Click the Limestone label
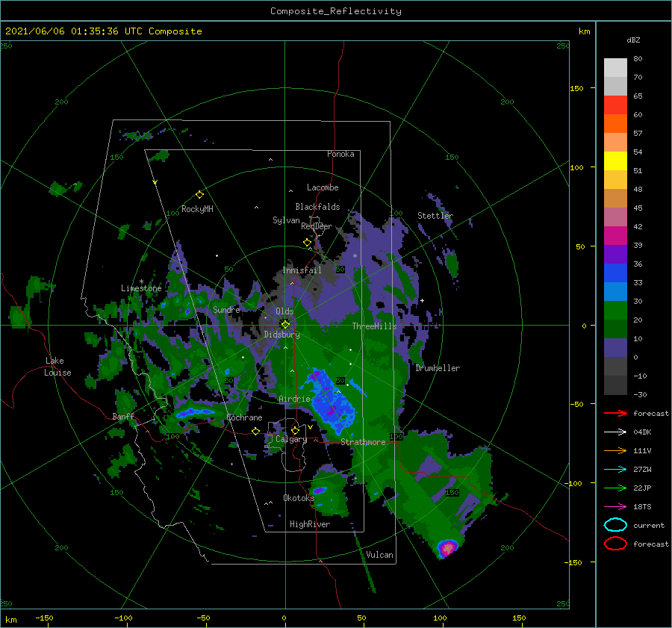 coord(141,288)
